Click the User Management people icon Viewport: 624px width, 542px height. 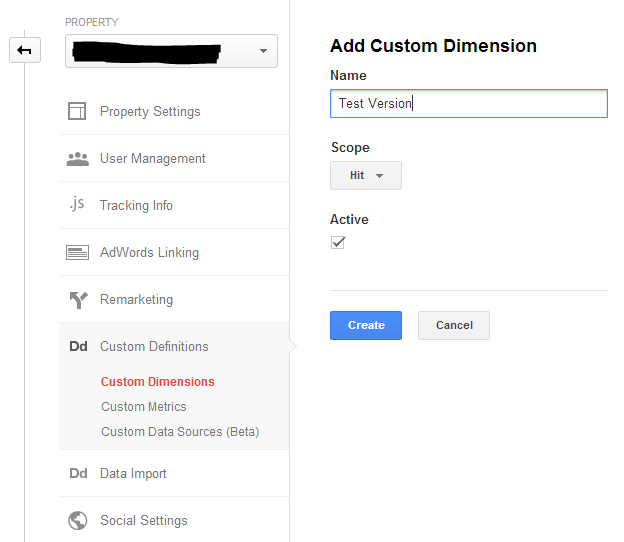click(77, 159)
